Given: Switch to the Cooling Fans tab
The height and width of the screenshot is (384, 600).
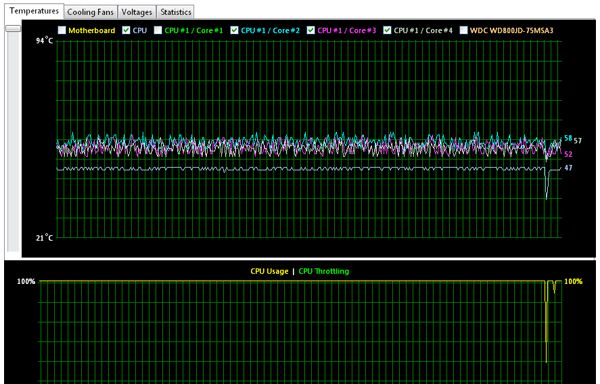Looking at the screenshot, I should click(x=90, y=12).
